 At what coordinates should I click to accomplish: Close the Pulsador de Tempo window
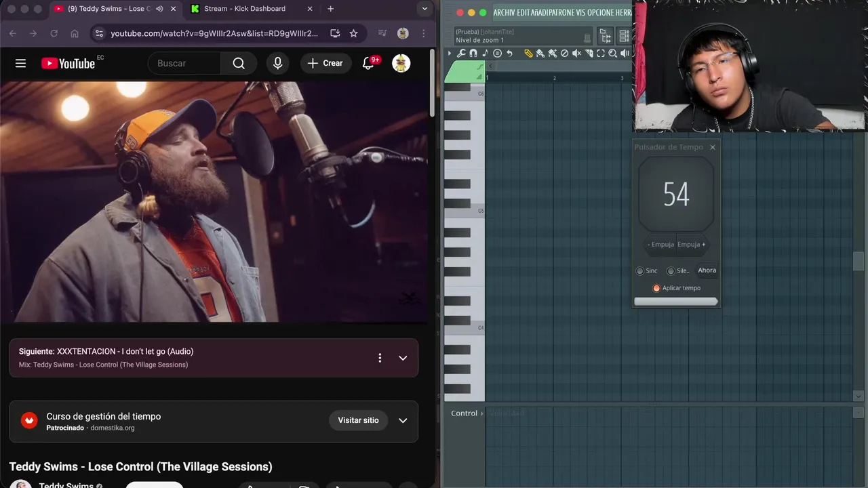tap(712, 147)
